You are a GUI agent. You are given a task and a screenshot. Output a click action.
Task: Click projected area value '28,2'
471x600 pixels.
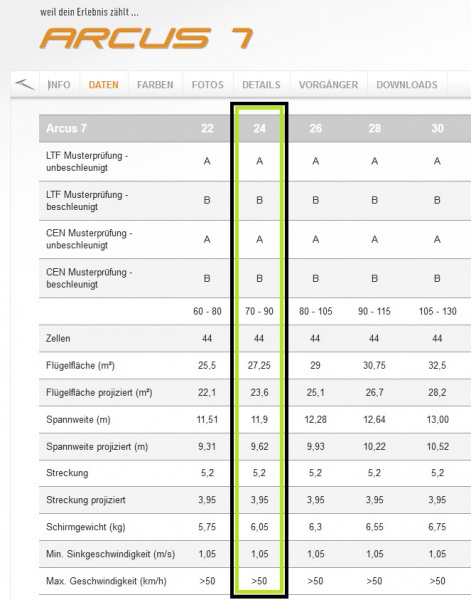click(x=437, y=393)
